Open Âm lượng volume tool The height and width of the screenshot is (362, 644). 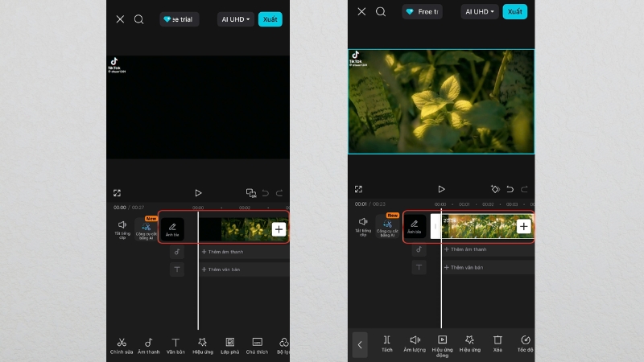(x=415, y=343)
